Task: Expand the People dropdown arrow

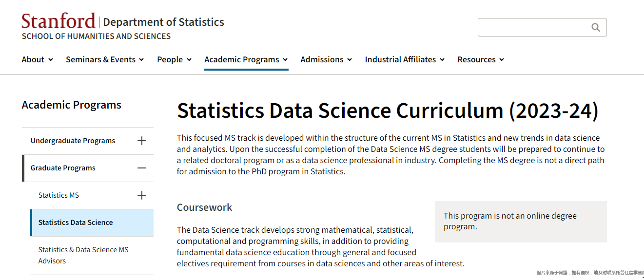Action: 189,60
